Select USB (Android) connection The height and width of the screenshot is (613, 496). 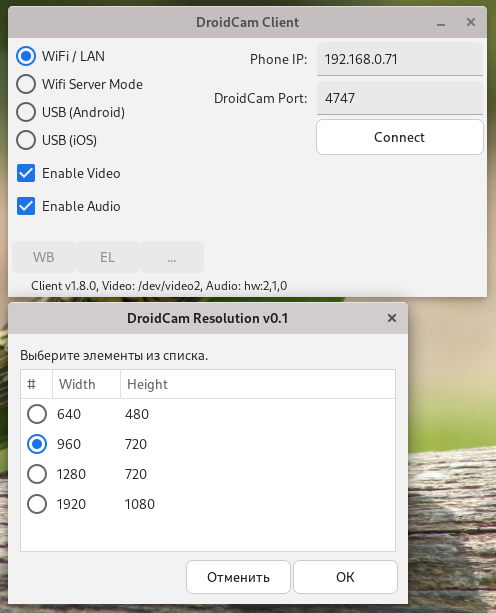pyautogui.click(x=26, y=113)
